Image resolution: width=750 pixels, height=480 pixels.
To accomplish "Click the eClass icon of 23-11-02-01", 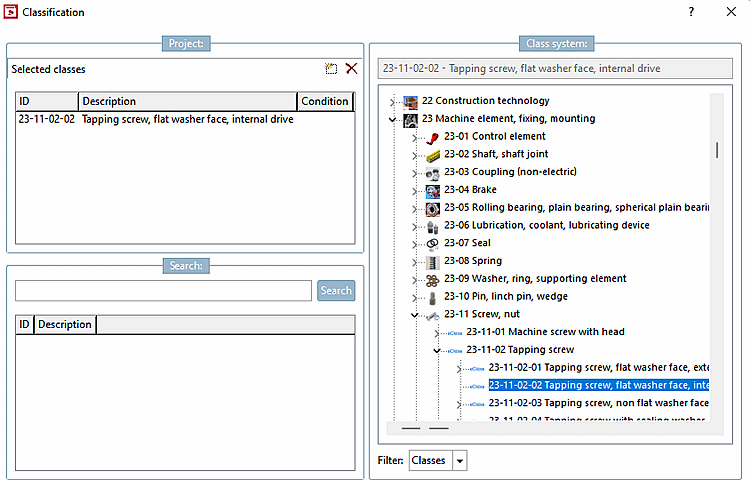I will [477, 368].
